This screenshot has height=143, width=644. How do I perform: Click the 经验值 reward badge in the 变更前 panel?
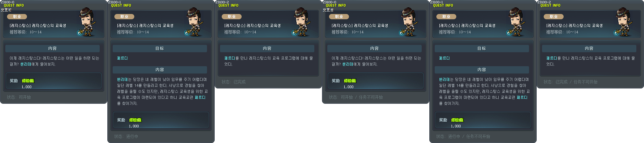coord(28,81)
